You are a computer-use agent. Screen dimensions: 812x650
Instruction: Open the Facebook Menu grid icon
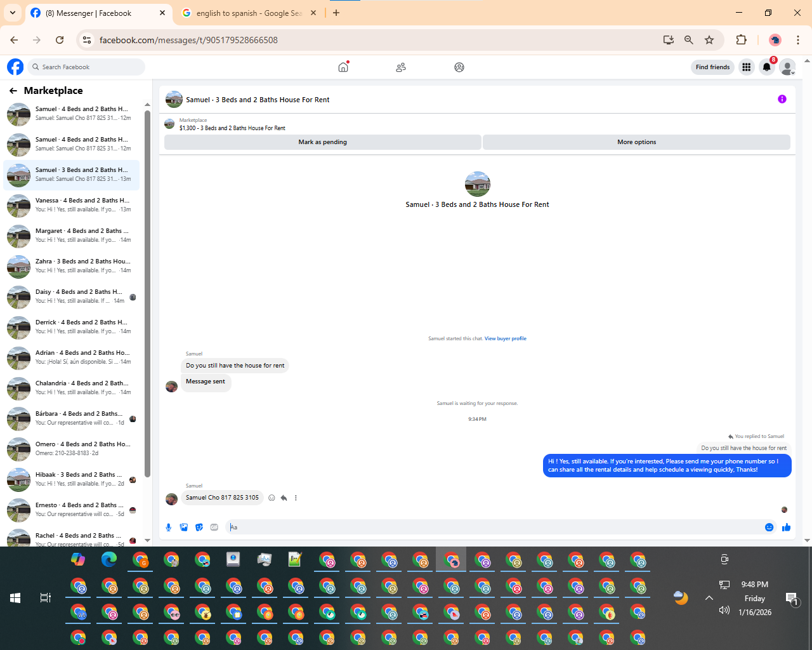pos(747,67)
